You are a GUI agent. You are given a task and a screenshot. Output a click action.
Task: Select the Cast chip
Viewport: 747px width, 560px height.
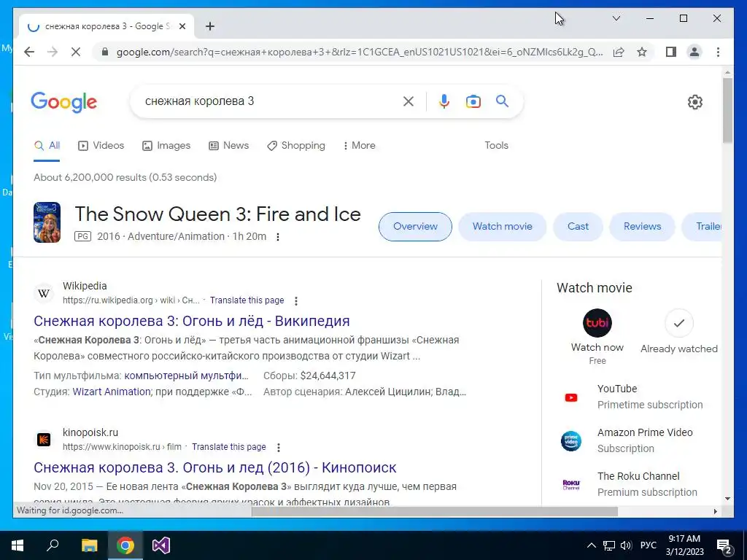(578, 227)
